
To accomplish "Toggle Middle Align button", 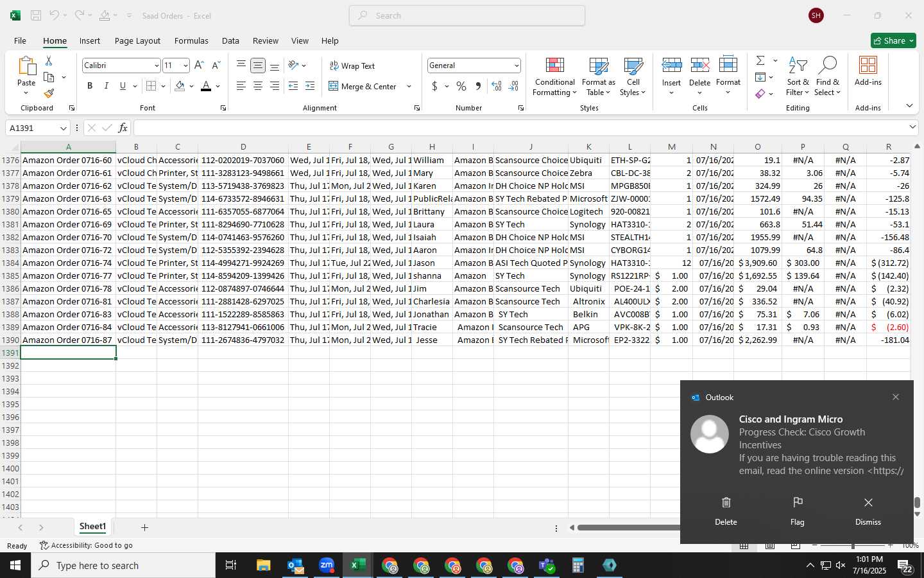I will (x=258, y=66).
